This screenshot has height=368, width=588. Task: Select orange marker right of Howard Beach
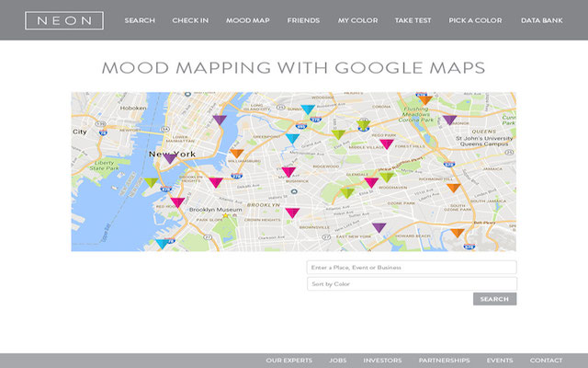click(458, 233)
